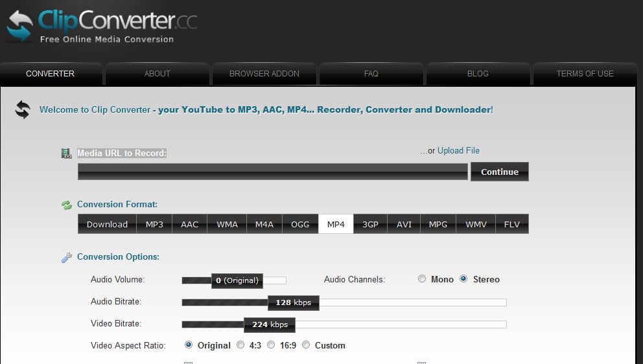Click the Continue button
The height and width of the screenshot is (364, 643).
pos(500,172)
